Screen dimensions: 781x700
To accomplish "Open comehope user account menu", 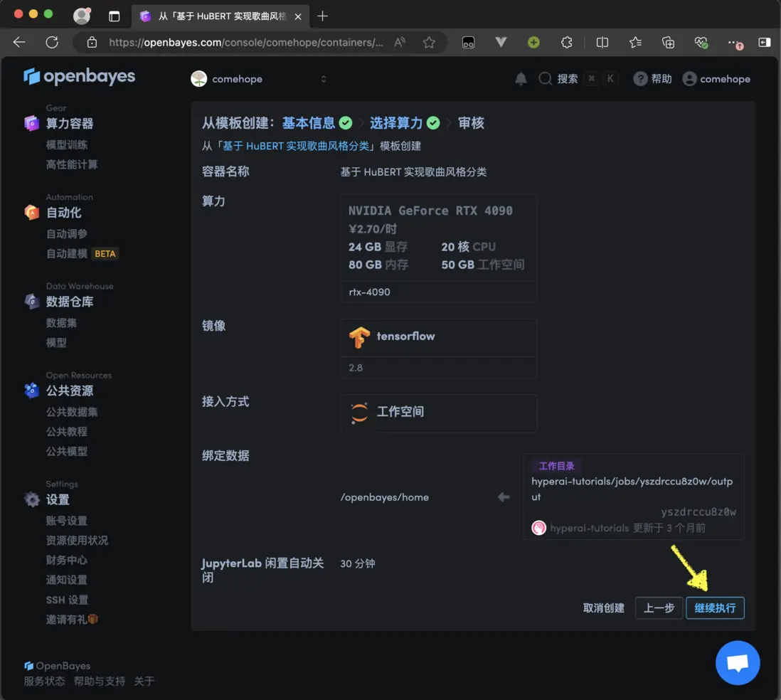I will point(716,79).
